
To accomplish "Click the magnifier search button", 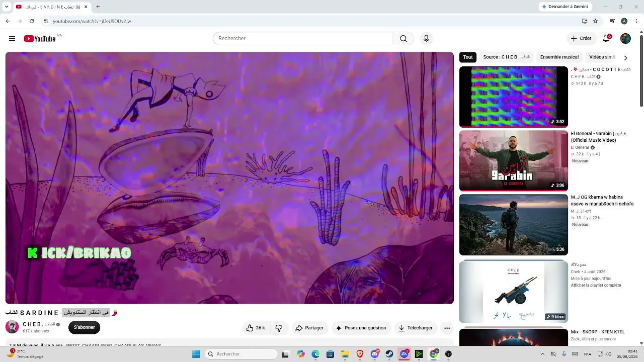I will (x=404, y=39).
